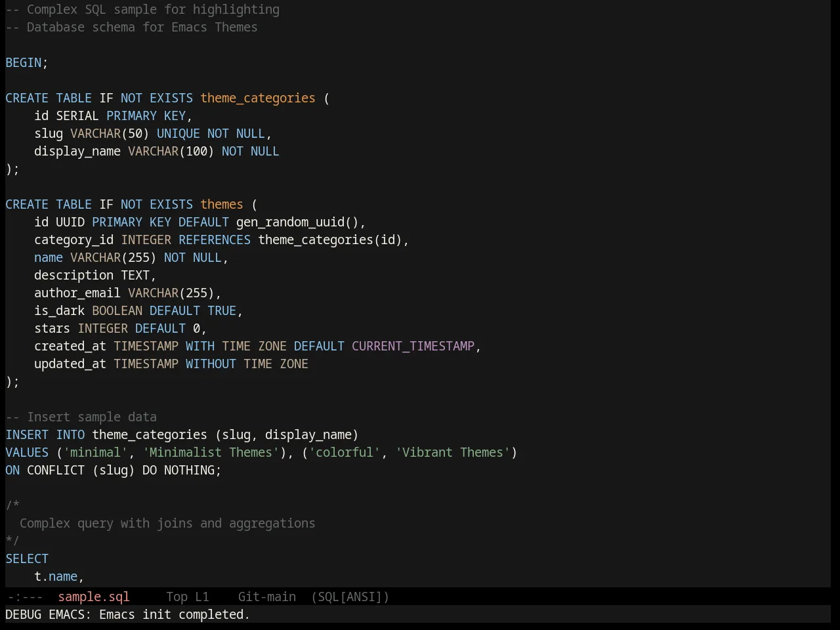Click the VALUES keyword
Viewport: 840px width, 630px height.
tap(27, 452)
